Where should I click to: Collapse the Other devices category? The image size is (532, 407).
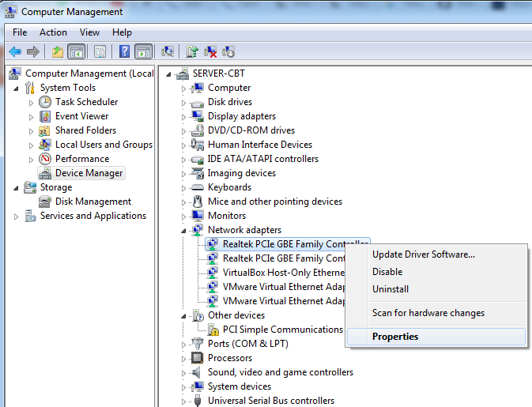183,316
